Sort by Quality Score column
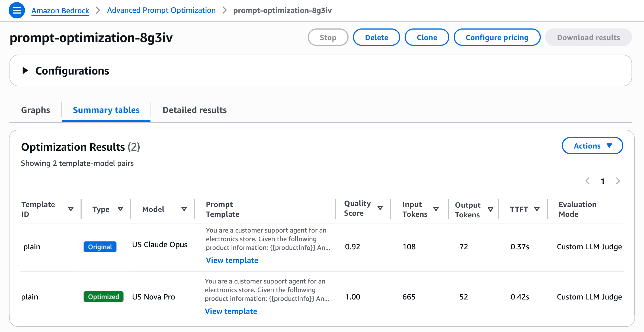Image resolution: width=644 pixels, height=332 pixels. pos(380,208)
